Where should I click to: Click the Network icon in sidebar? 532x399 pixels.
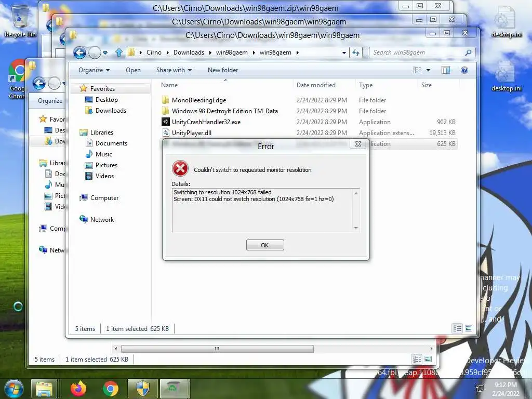(x=84, y=220)
